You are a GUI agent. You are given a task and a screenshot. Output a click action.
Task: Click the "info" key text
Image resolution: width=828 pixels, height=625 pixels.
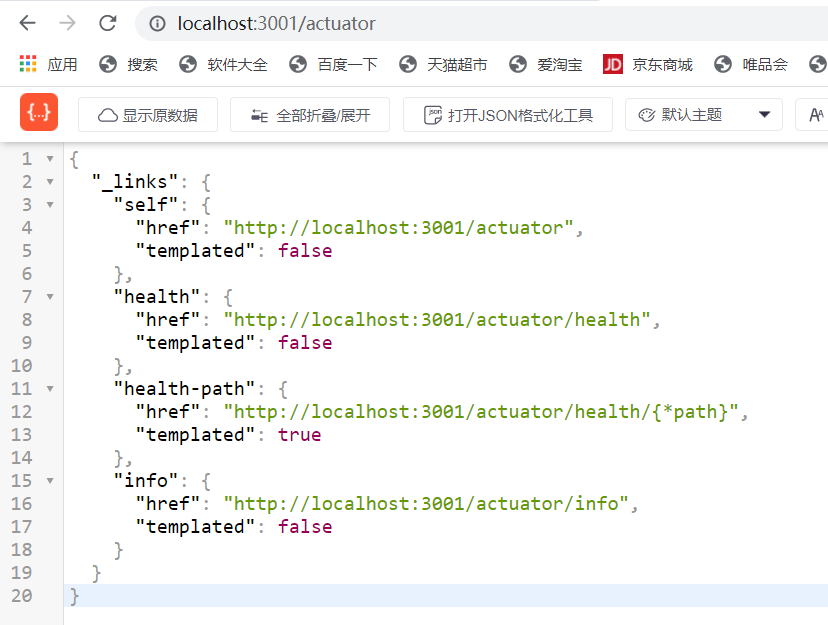click(x=146, y=481)
